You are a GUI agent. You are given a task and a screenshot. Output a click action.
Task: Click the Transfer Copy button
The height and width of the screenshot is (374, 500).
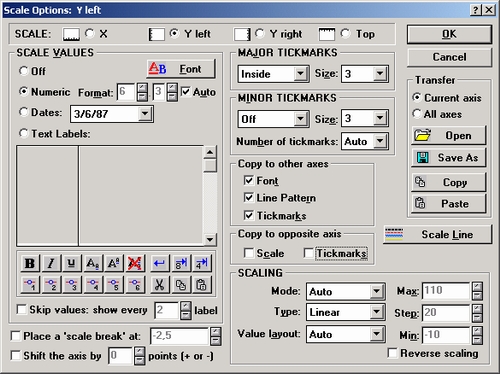pyautogui.click(x=449, y=182)
